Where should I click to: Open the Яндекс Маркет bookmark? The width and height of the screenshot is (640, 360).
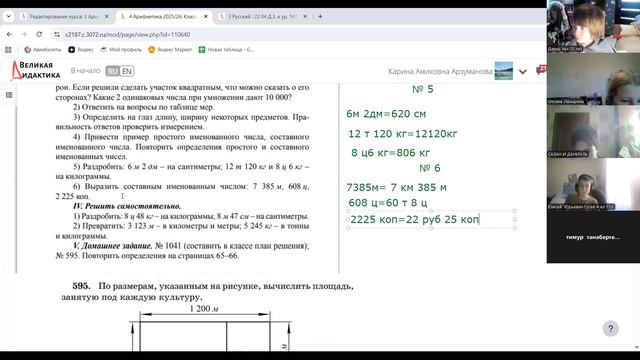(x=170, y=49)
